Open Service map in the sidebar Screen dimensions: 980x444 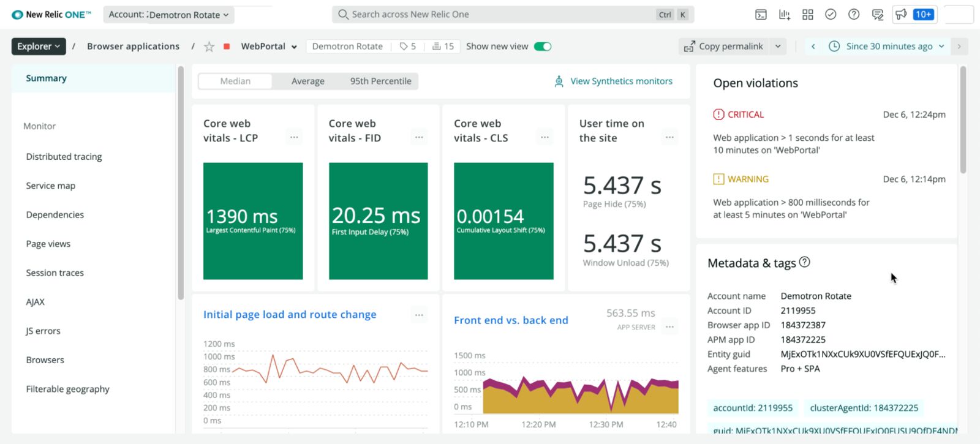pyautogui.click(x=50, y=186)
